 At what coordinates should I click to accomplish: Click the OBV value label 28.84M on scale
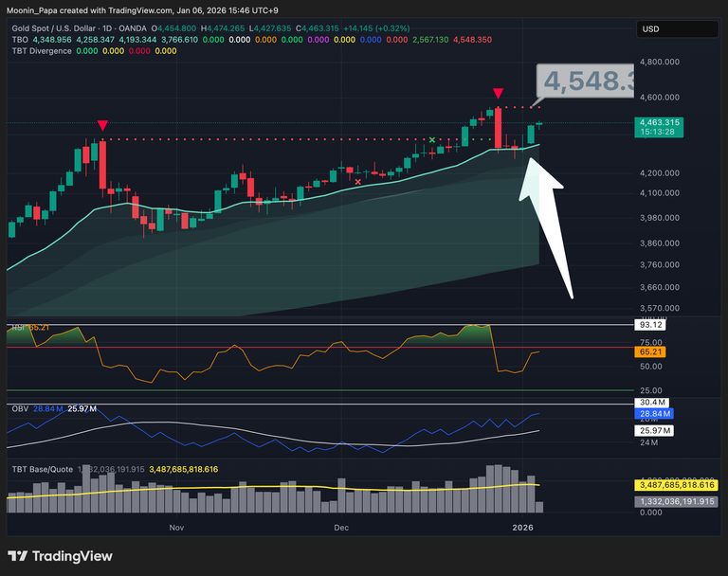654,415
